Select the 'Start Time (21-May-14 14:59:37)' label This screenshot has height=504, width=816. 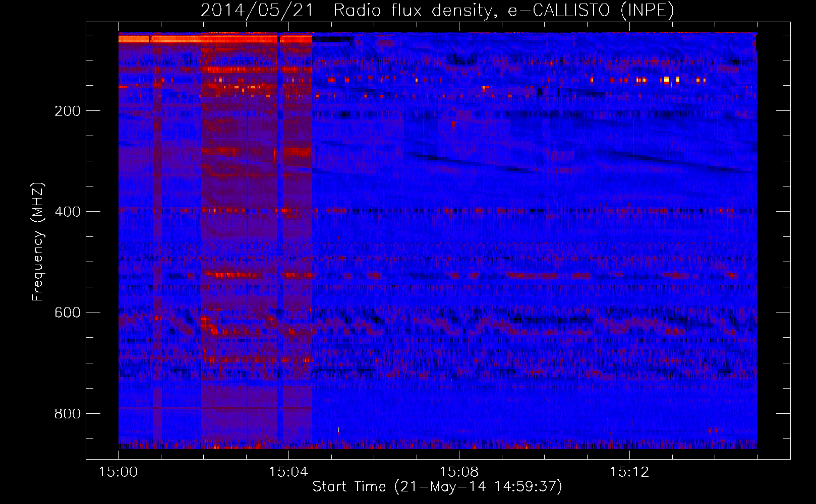click(x=437, y=487)
